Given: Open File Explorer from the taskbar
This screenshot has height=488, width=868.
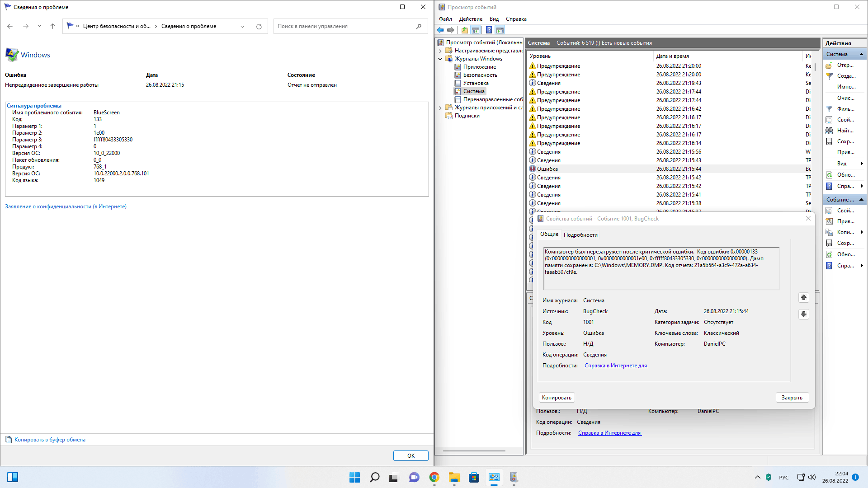Looking at the screenshot, I should 454,477.
